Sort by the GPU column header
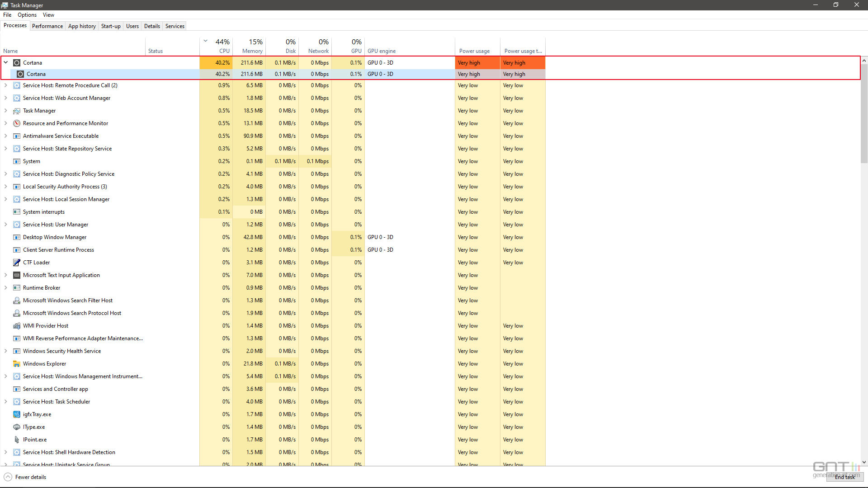The height and width of the screenshot is (488, 868). pyautogui.click(x=348, y=46)
